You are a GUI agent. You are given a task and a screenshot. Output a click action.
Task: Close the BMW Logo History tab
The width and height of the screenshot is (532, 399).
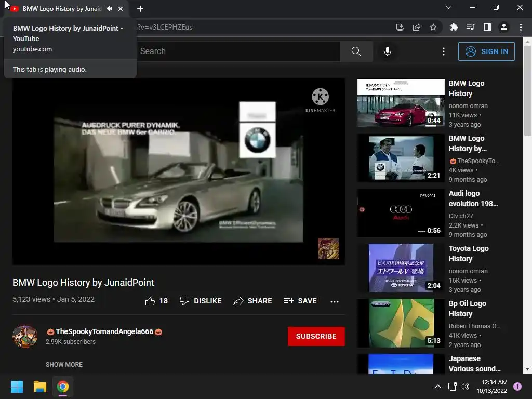pos(121,9)
